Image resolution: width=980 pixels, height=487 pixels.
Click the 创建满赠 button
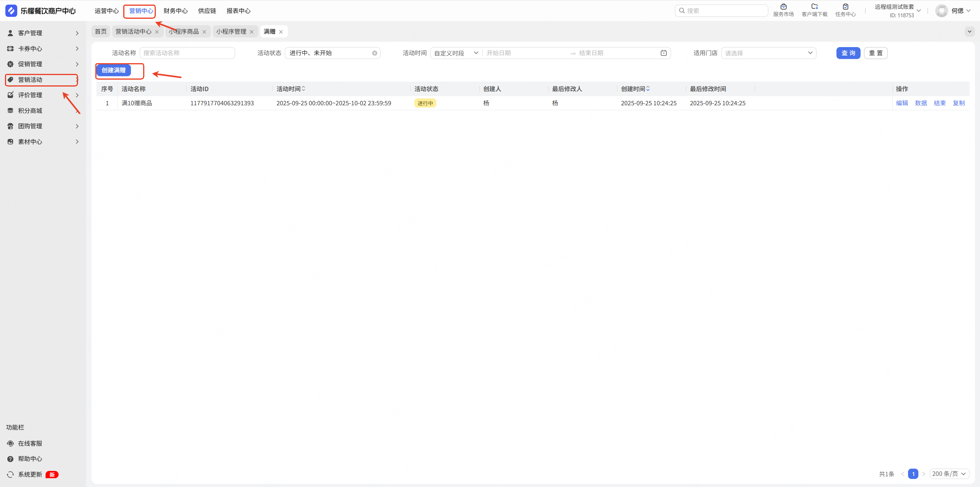[x=114, y=70]
